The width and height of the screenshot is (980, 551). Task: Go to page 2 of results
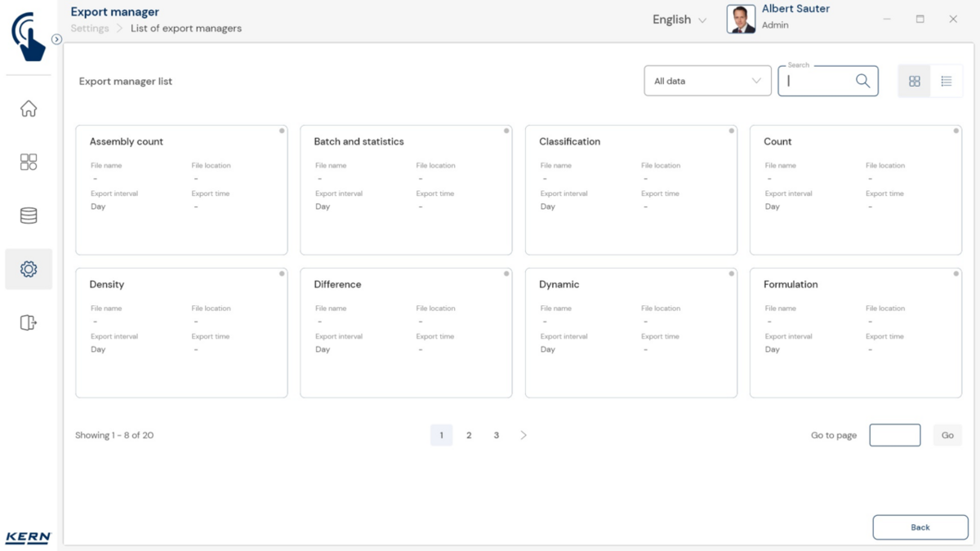469,435
